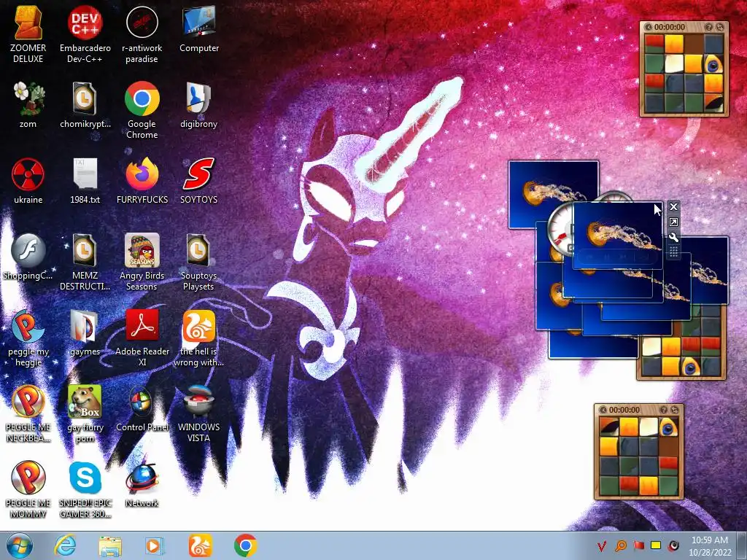Click the timer icon on the upper picture puzzle
This screenshot has width=747, height=560.
tap(649, 28)
